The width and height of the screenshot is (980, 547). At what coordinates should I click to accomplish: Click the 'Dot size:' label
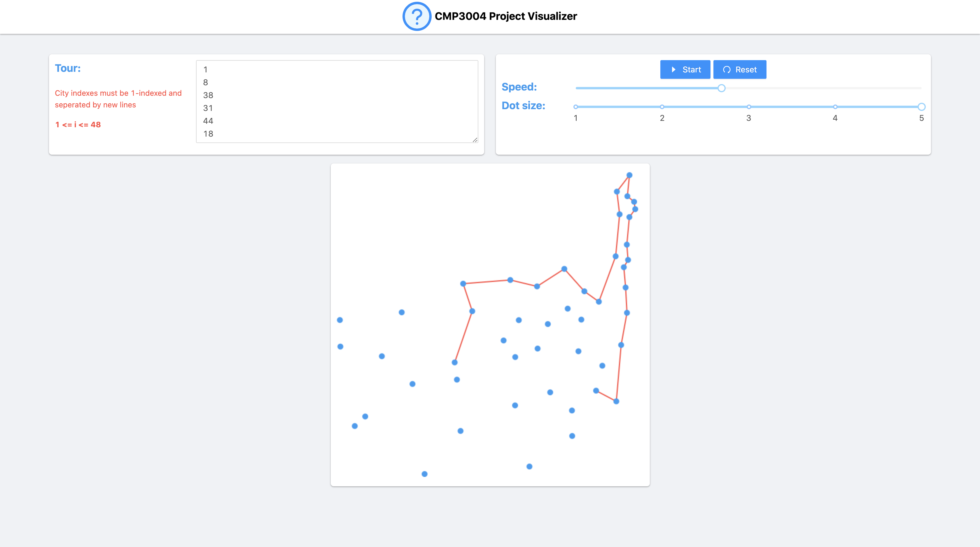(523, 106)
